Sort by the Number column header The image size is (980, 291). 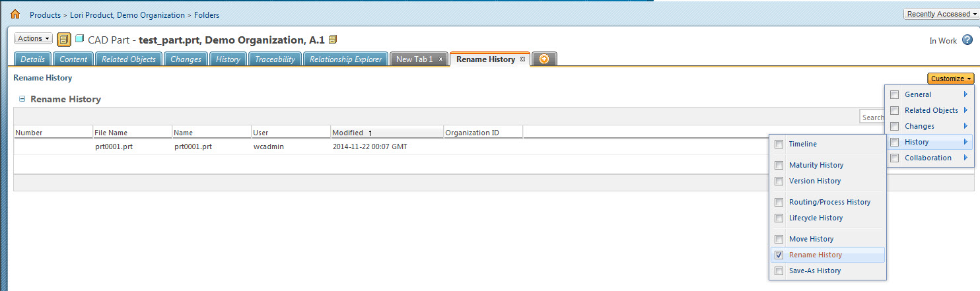pyautogui.click(x=53, y=133)
